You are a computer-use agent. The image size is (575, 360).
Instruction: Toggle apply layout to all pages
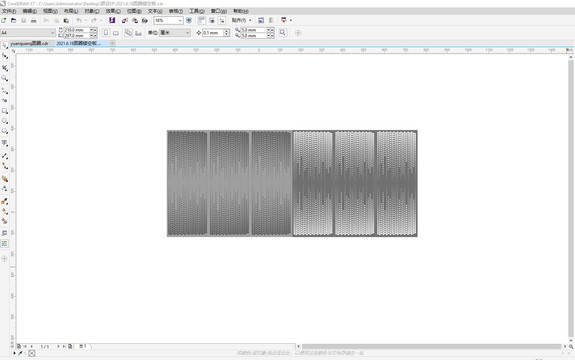(128, 33)
